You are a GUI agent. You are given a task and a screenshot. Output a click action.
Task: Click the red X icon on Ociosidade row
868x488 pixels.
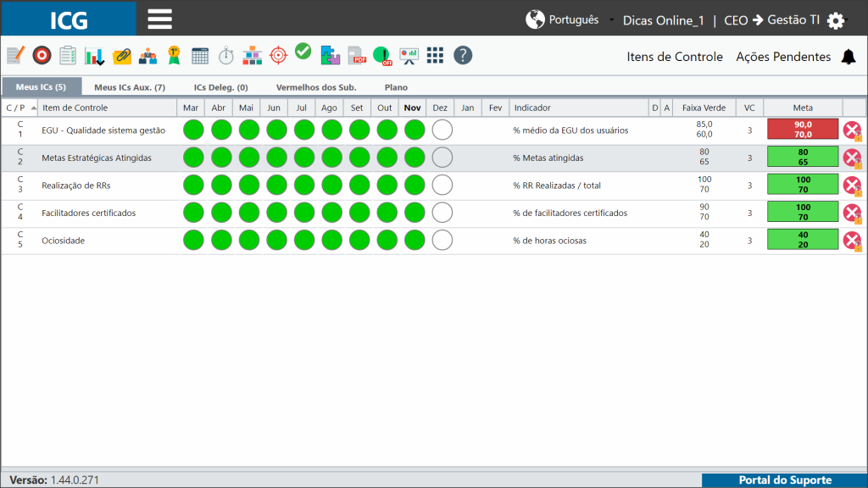[x=852, y=241]
